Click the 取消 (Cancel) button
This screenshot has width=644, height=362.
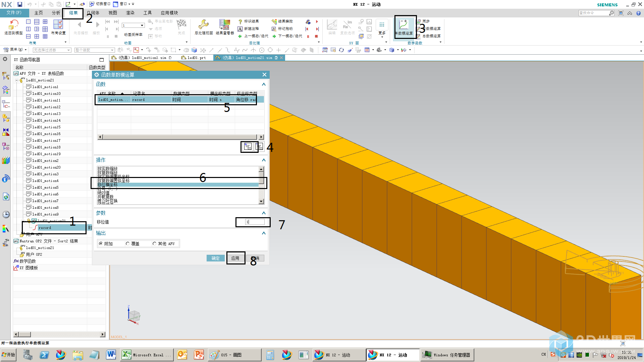pyautogui.click(x=255, y=258)
